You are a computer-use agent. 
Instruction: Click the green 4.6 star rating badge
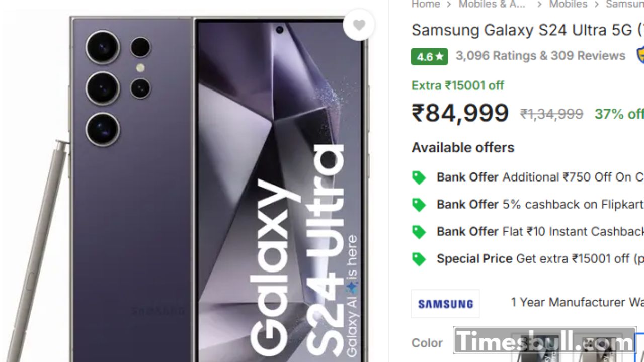(x=429, y=56)
